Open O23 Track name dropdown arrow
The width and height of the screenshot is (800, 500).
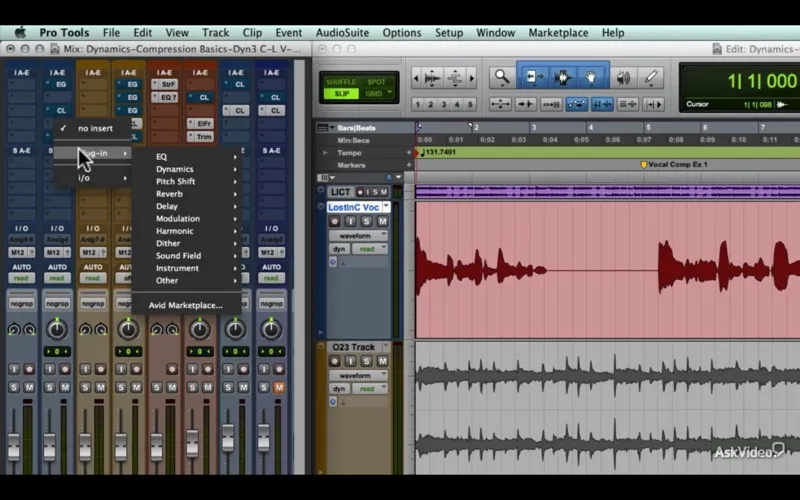(386, 347)
